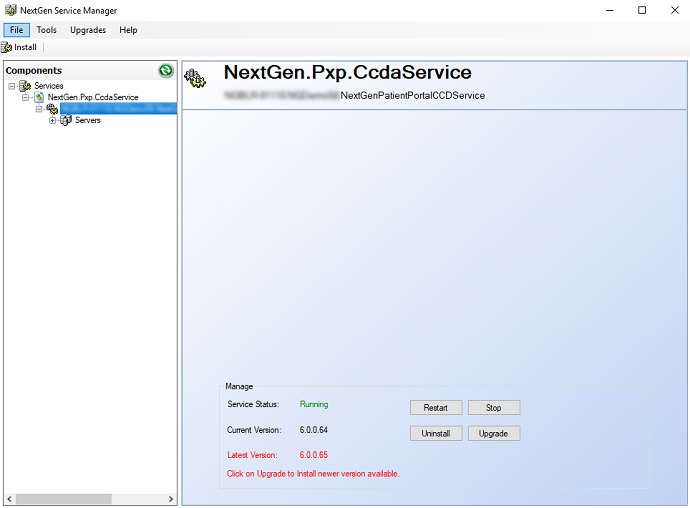Image resolution: width=690 pixels, height=508 pixels.
Task: Close the NextGen Service Manager window
Action: click(675, 10)
